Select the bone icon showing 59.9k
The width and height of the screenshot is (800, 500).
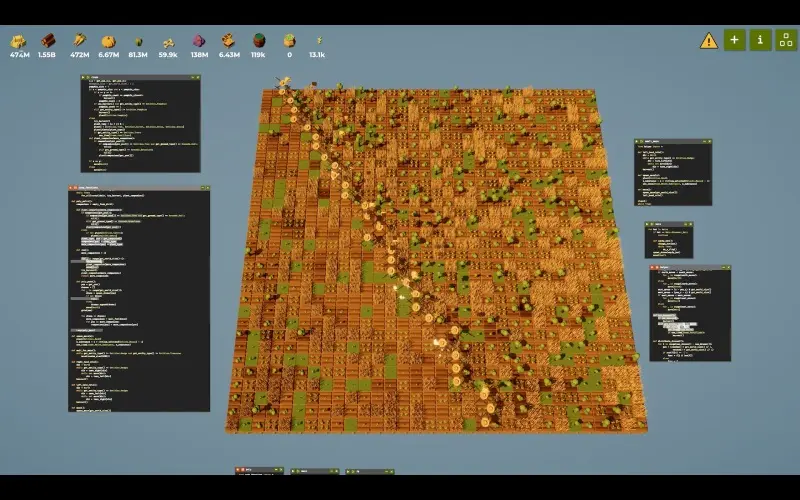pos(168,41)
